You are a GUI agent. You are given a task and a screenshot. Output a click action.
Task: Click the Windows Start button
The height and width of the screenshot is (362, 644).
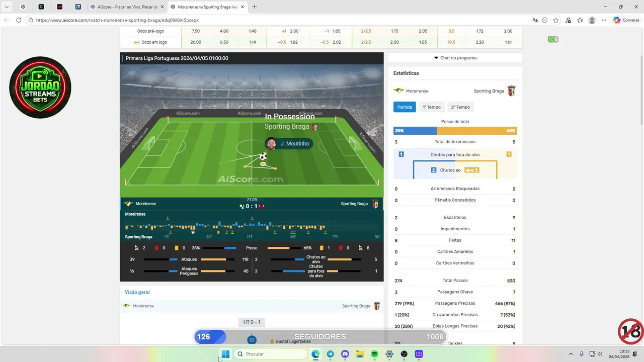click(225, 354)
